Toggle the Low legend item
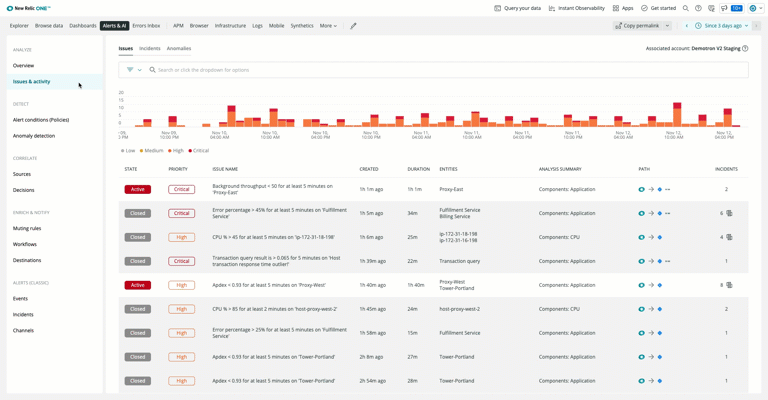Screen dimensions: 768x400 pyautogui.click(x=128, y=151)
